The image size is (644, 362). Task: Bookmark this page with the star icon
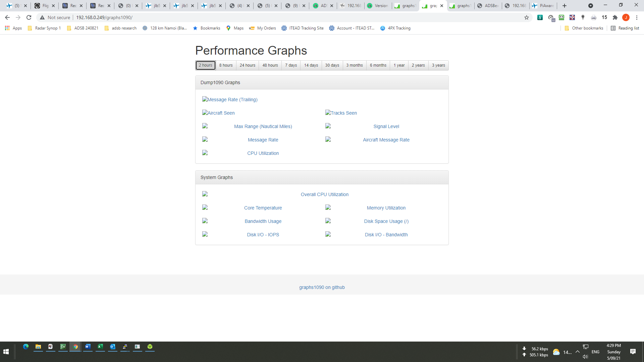coord(527,17)
